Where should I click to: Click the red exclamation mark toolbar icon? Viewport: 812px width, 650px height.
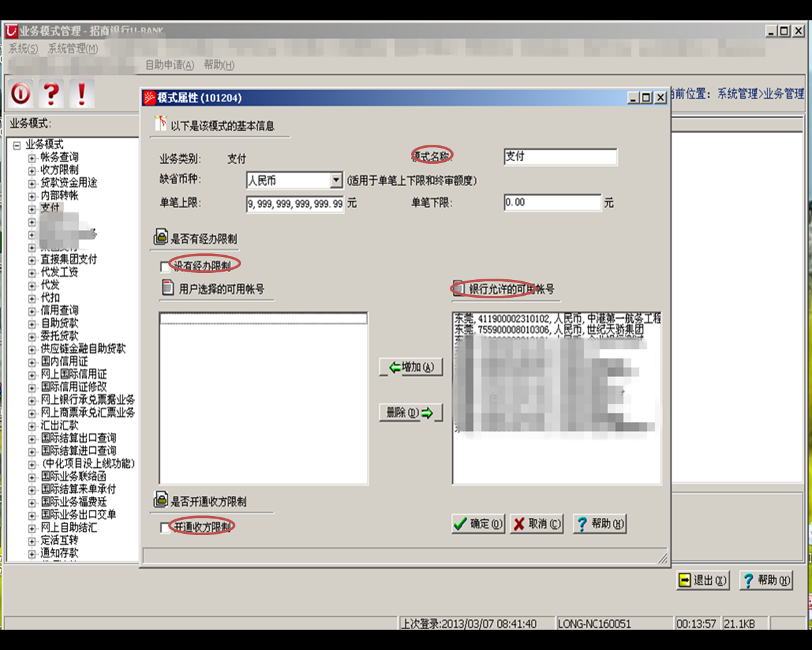pyautogui.click(x=82, y=94)
